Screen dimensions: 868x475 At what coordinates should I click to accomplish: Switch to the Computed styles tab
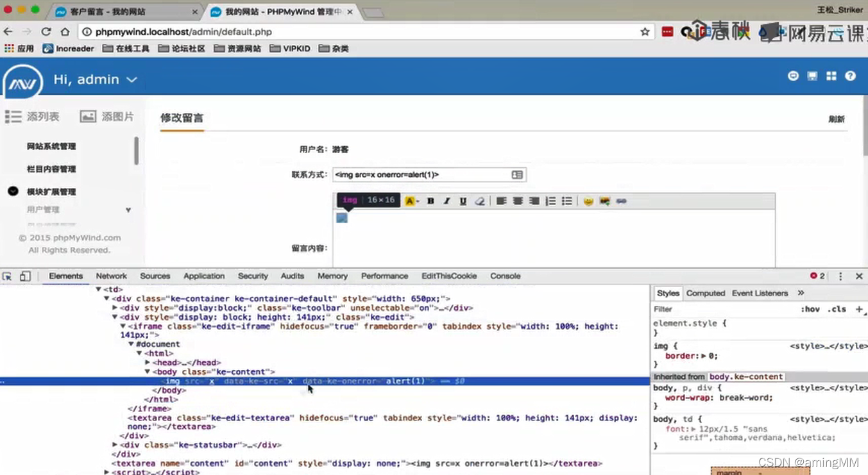(x=705, y=293)
